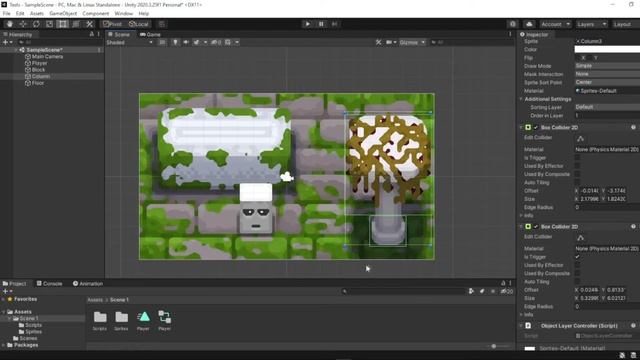Select Floor in Hierarchy
640x360 pixels.
pyautogui.click(x=38, y=83)
